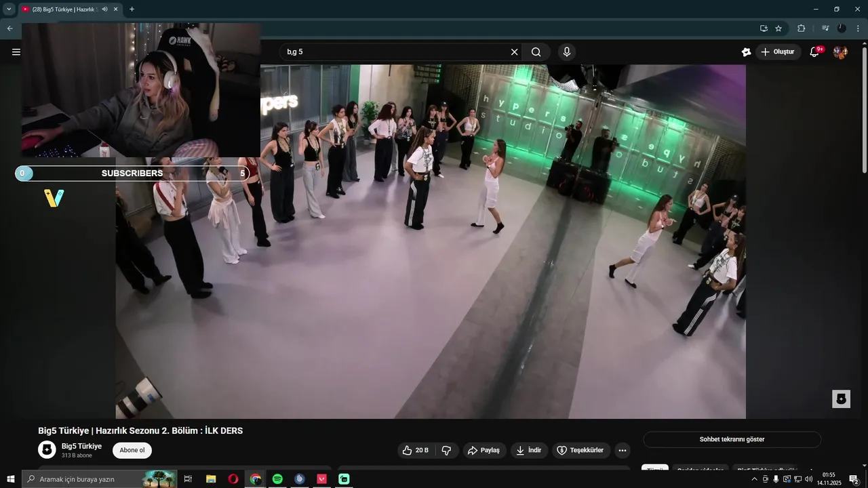Mute the tab via speaker icon
This screenshot has width=868, height=488.
tap(105, 9)
